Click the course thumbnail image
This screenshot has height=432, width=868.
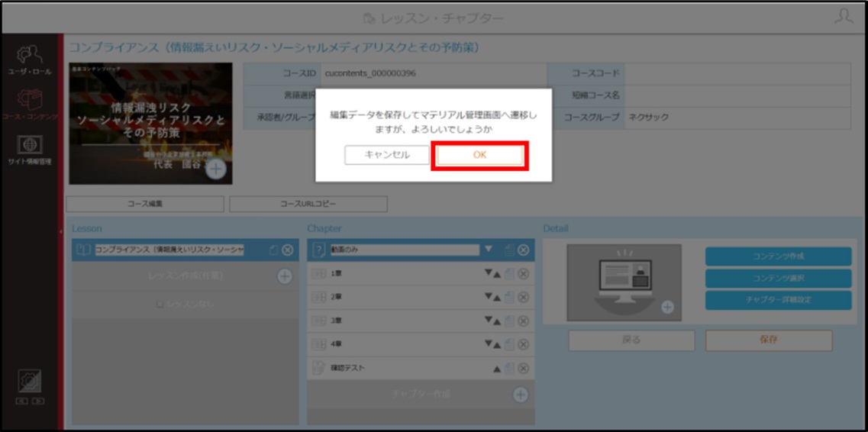coord(150,124)
